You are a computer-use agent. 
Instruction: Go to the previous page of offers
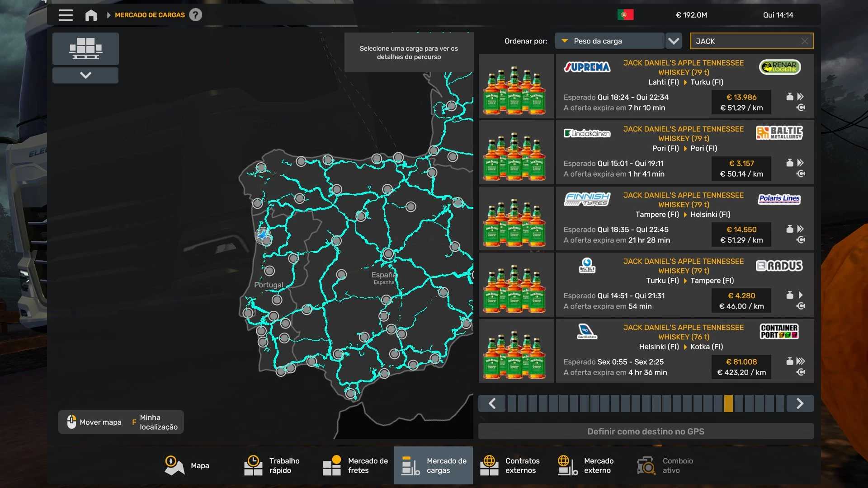click(x=492, y=404)
